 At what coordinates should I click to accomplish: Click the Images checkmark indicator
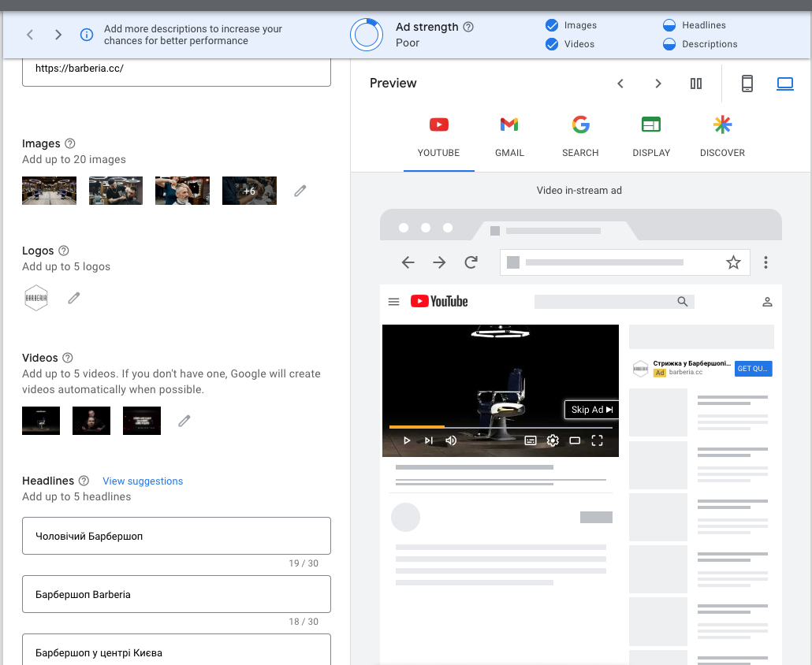pyautogui.click(x=552, y=25)
